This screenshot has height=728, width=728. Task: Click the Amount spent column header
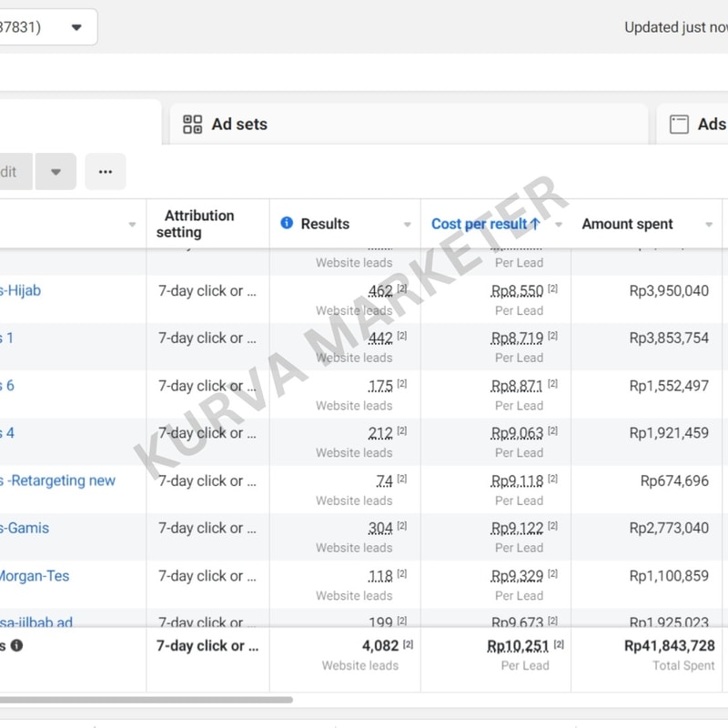[627, 224]
